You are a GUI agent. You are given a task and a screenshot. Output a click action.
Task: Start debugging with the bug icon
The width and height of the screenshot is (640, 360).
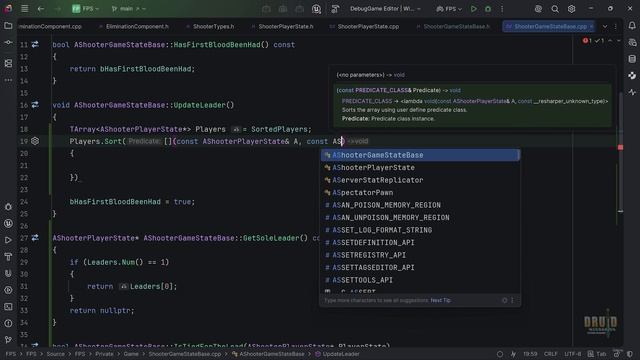pos(488,9)
